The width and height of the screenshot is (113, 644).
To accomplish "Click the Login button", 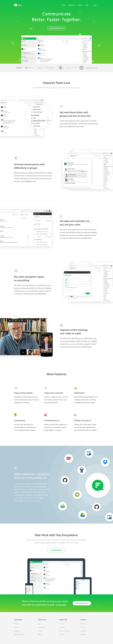I will click(x=95, y=5).
